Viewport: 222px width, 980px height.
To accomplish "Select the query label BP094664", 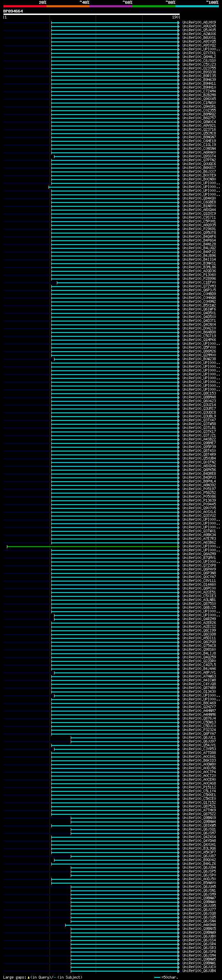I will pyautogui.click(x=13, y=11).
